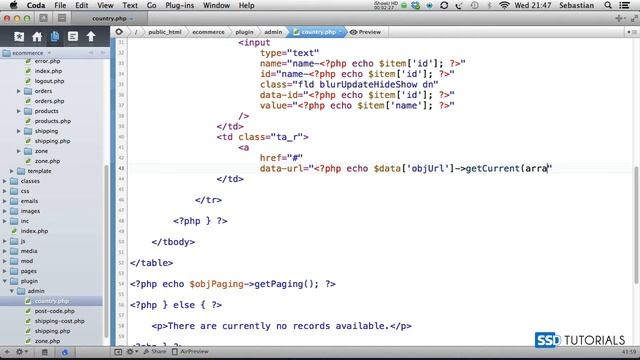The width and height of the screenshot is (640, 360).
Task: Click plugin in the path bar
Action: pos(244,32)
